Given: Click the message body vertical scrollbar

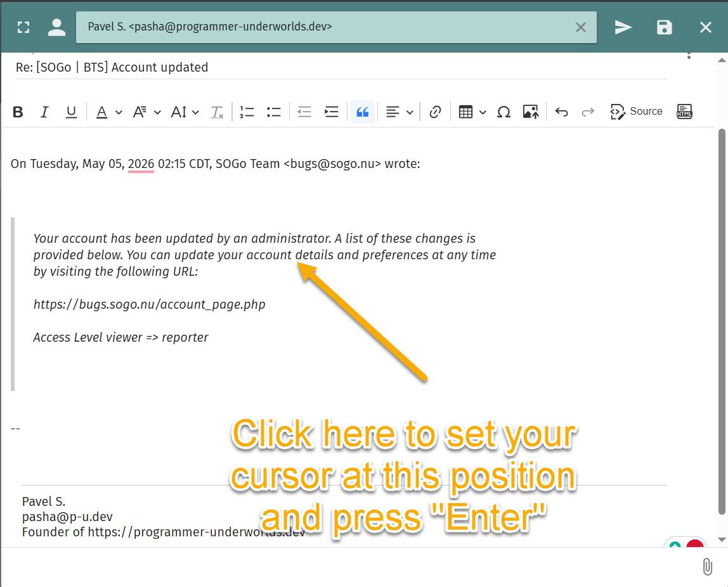Looking at the screenshot, I should (x=722, y=321).
